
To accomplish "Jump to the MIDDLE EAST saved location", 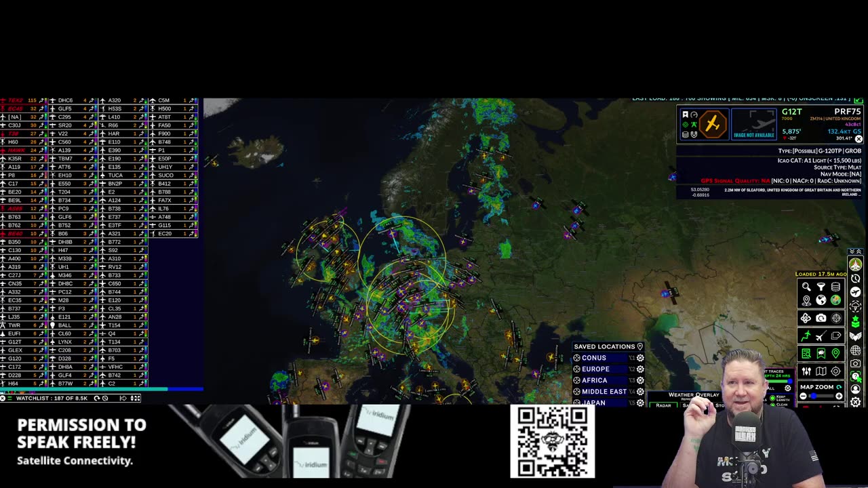I will pyautogui.click(x=604, y=391).
